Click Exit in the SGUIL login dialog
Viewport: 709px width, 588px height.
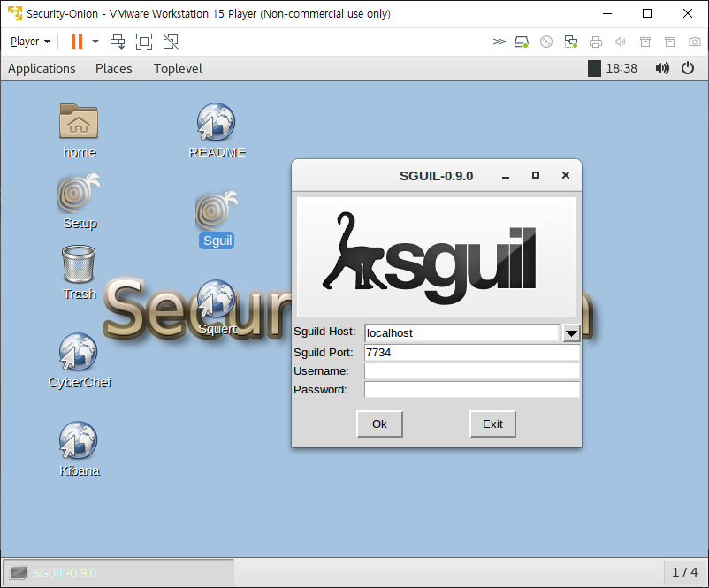[492, 424]
